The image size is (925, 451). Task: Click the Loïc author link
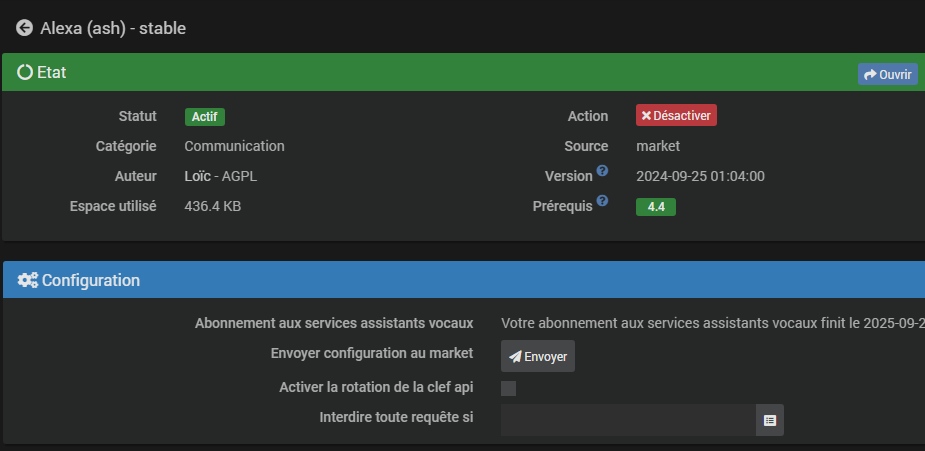tap(198, 176)
